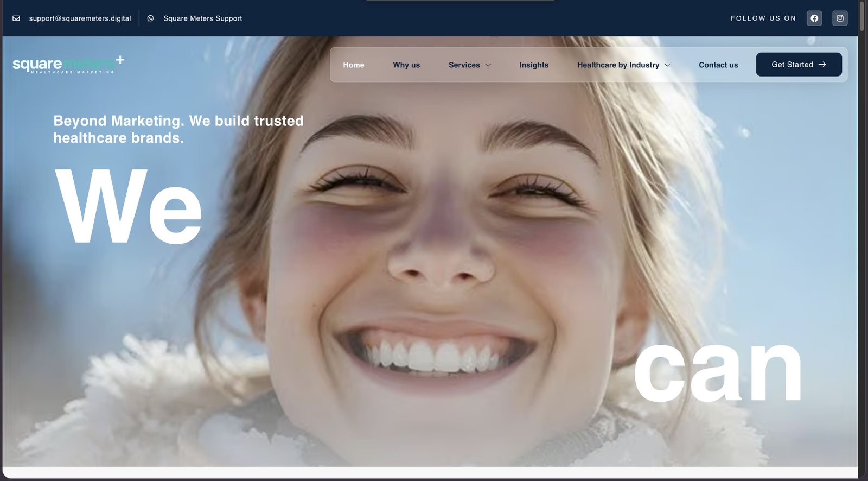Image resolution: width=868 pixels, height=481 pixels.
Task: Expand the Services dropdown chevron
Action: point(488,65)
